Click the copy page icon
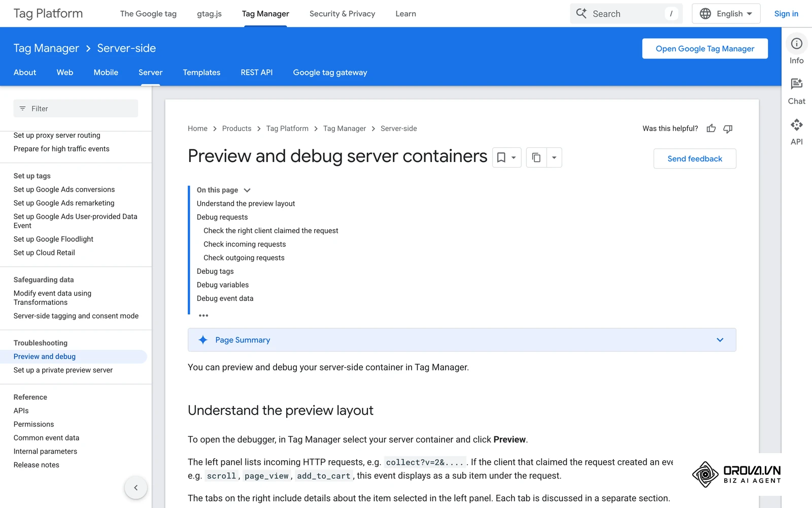The image size is (812, 508). 536,157
